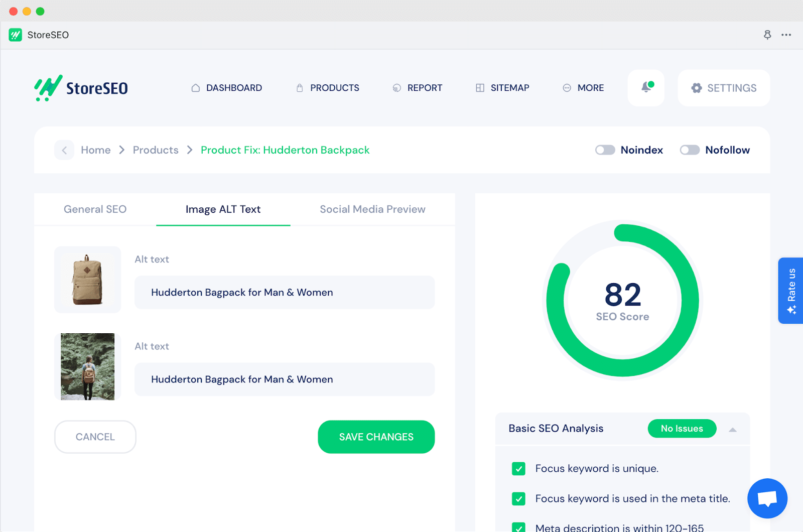This screenshot has height=532, width=803.
Task: Uncheck Focus keyword is unique checkbox
Action: pos(518,469)
